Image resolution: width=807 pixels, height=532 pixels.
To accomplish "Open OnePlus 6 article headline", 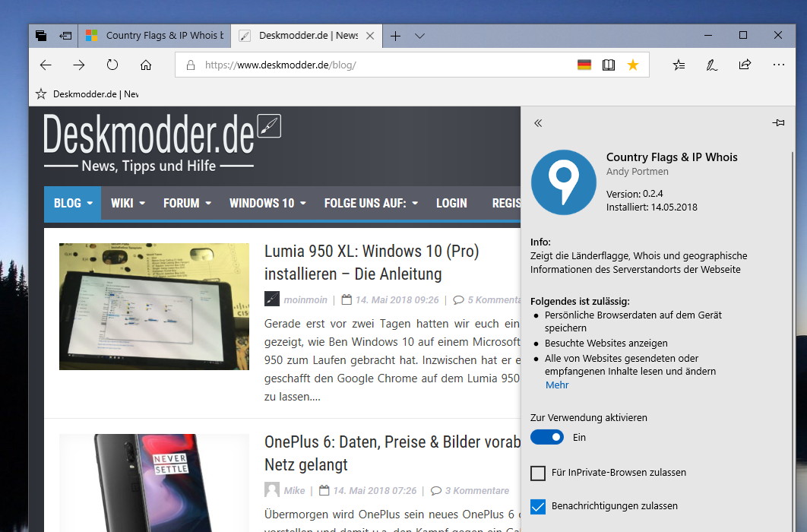I will point(393,453).
